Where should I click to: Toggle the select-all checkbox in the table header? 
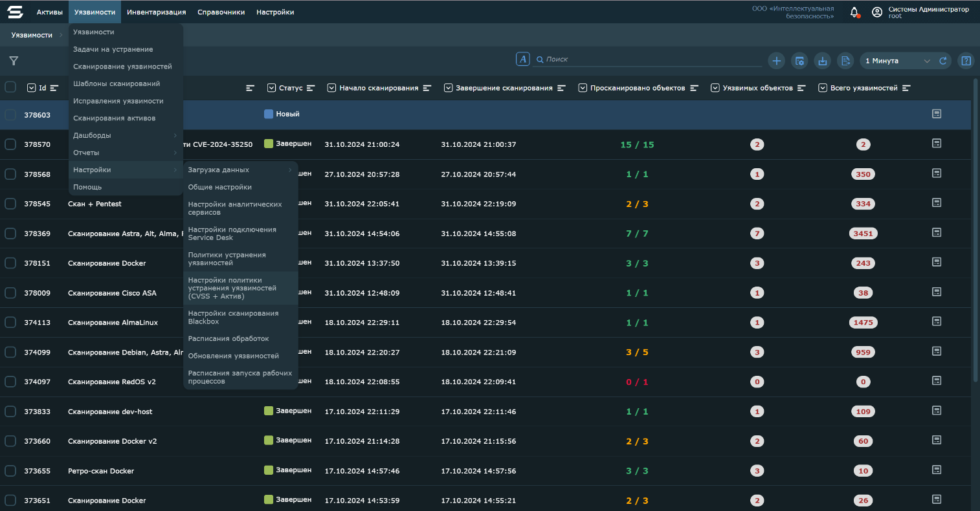pos(10,87)
